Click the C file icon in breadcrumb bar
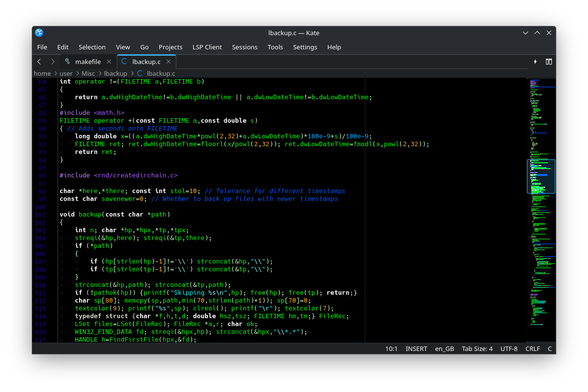Screen dimensions: 588x392 coord(140,73)
